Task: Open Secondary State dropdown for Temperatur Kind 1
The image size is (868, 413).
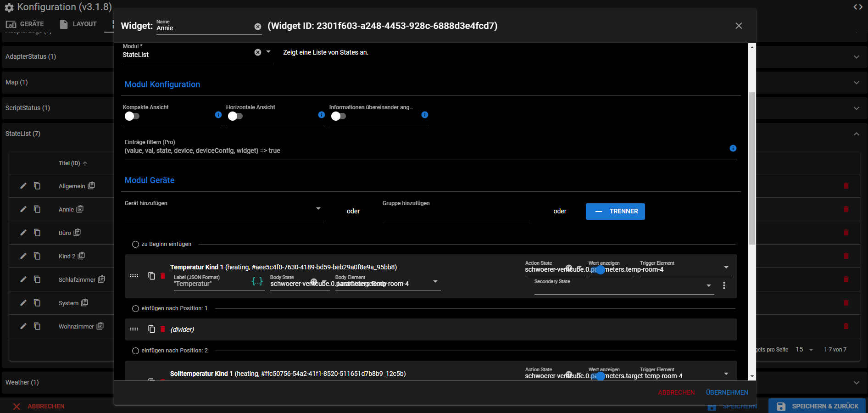Action: pyautogui.click(x=709, y=285)
